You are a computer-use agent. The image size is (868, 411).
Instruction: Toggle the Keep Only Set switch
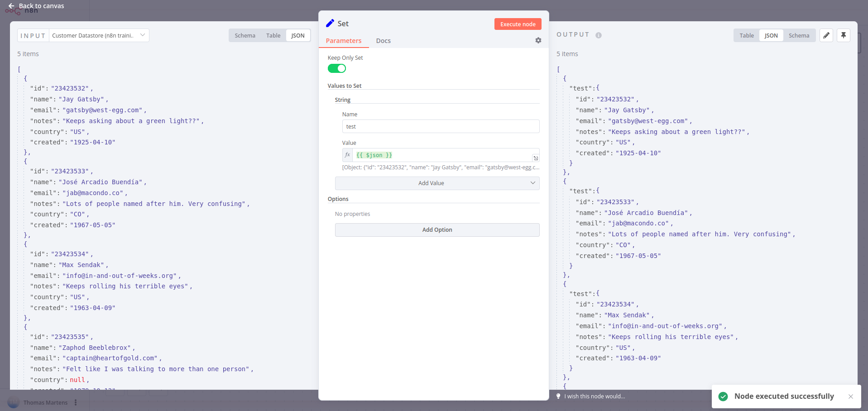(x=336, y=68)
